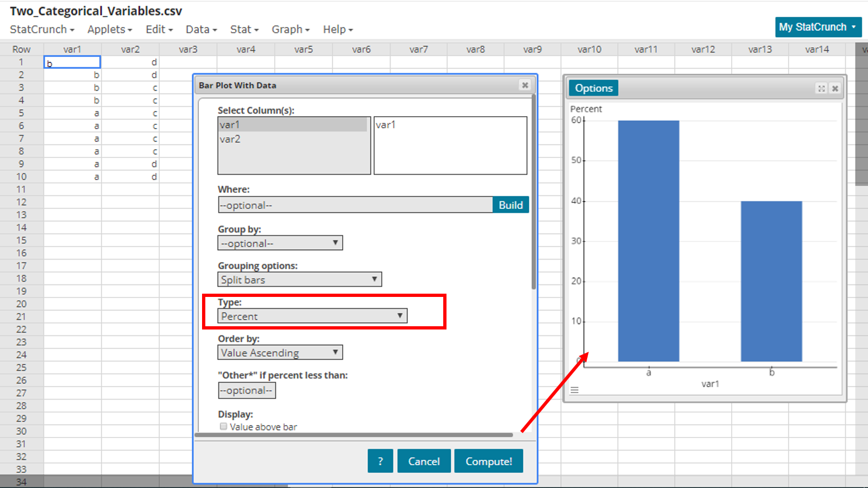Open the Applets menu
Screen dimensions: 868x488
[110, 29]
